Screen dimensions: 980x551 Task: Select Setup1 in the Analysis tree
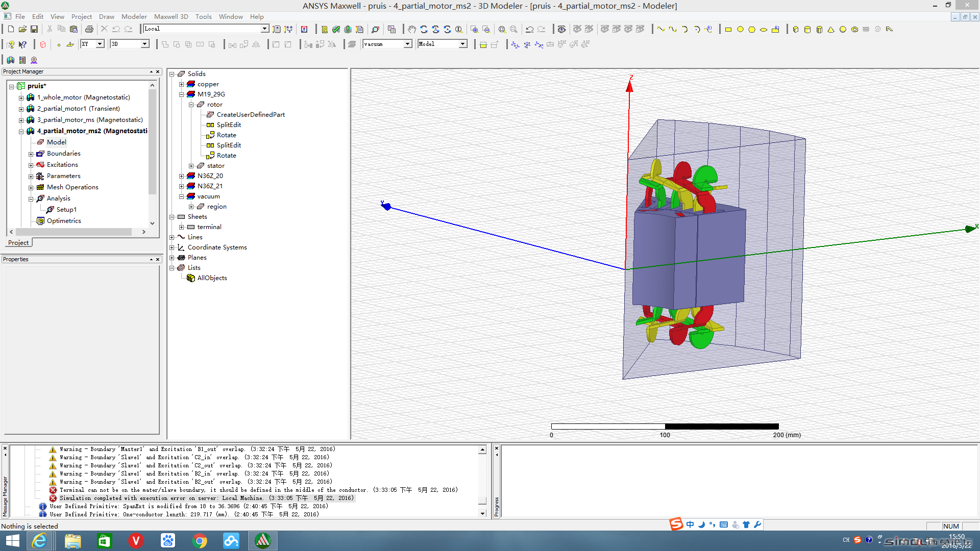point(66,210)
